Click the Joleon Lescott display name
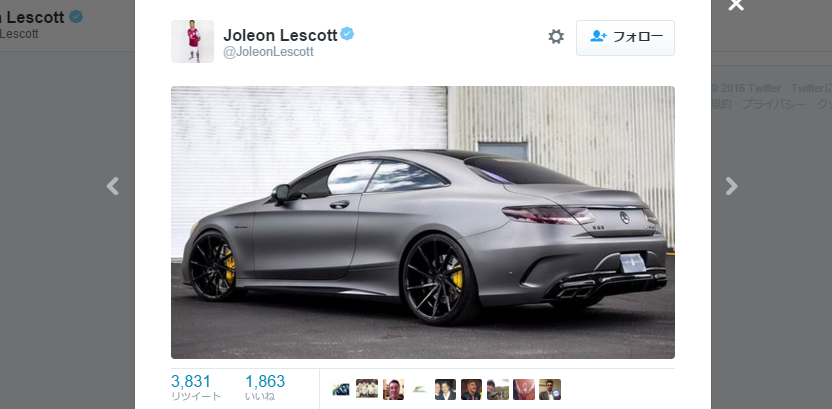832x409 pixels. pos(280,35)
